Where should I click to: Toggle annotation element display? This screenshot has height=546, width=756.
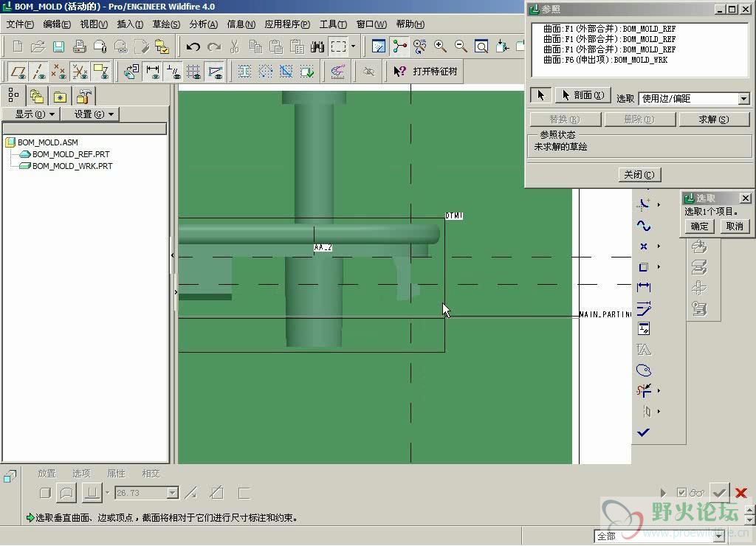pos(100,72)
